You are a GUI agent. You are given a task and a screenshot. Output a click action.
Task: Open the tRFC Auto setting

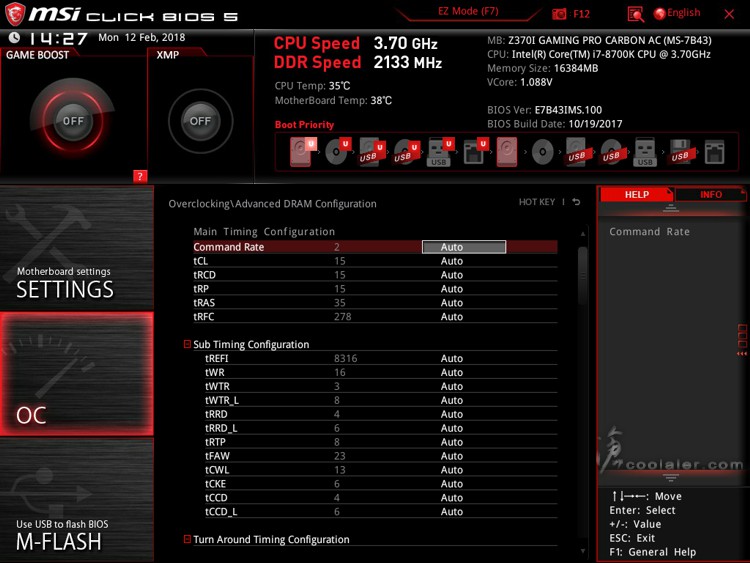point(452,316)
